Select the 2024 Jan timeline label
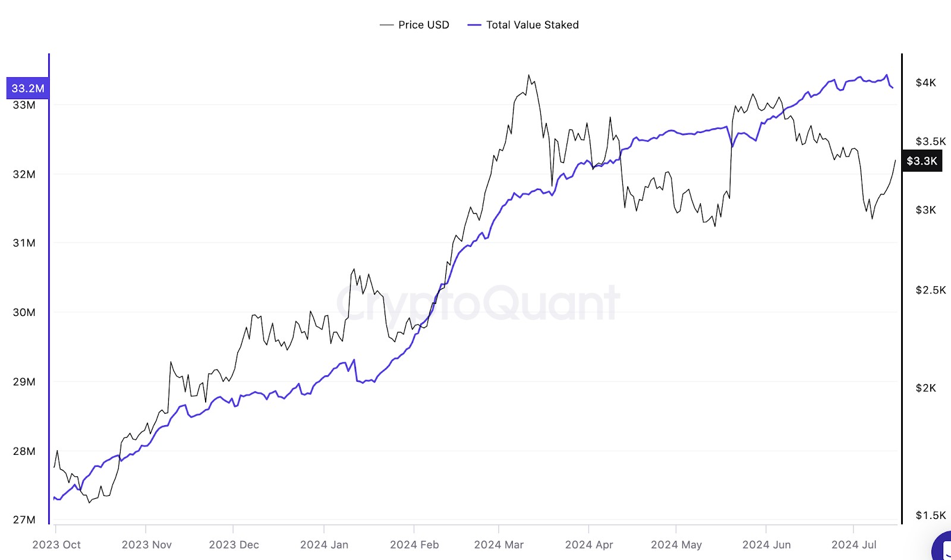 [x=324, y=545]
